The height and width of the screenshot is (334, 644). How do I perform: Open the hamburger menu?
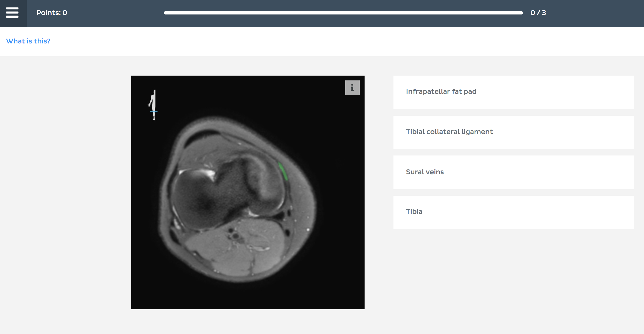[x=13, y=13]
